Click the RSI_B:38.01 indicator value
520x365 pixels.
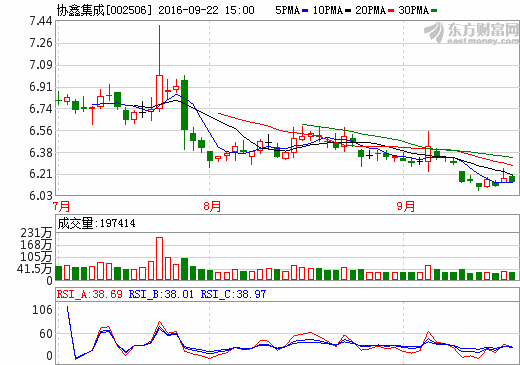(x=161, y=294)
